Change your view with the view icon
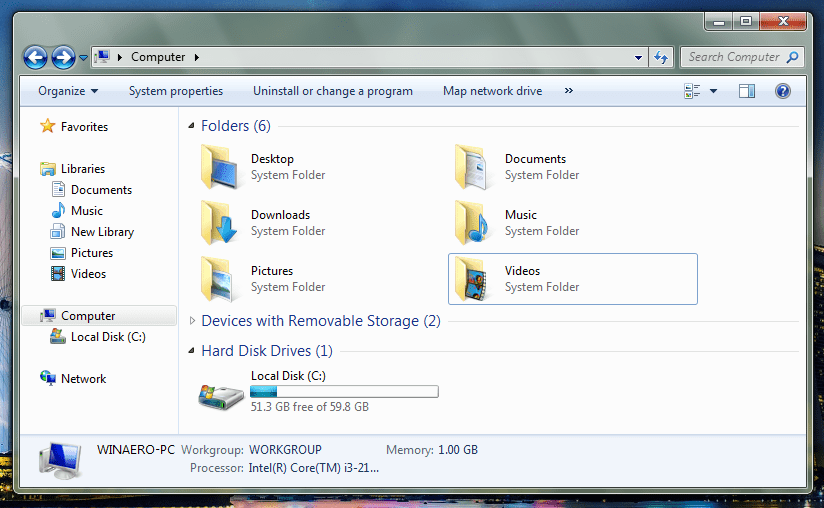The width and height of the screenshot is (824, 508). click(x=692, y=91)
